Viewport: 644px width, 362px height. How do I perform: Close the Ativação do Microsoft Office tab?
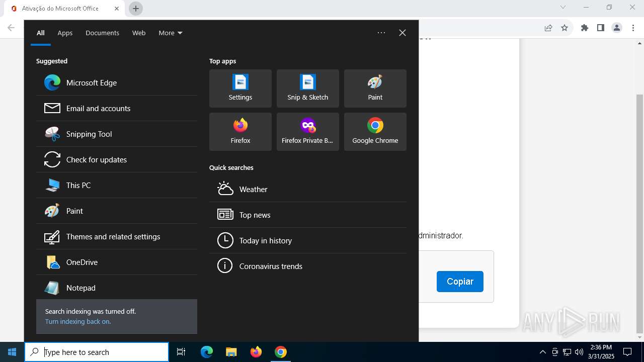[x=117, y=9]
